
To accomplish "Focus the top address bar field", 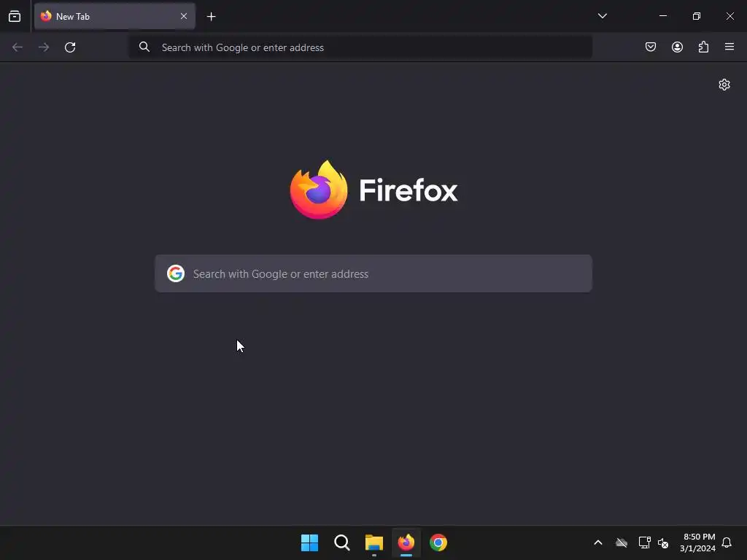I will tap(360, 47).
